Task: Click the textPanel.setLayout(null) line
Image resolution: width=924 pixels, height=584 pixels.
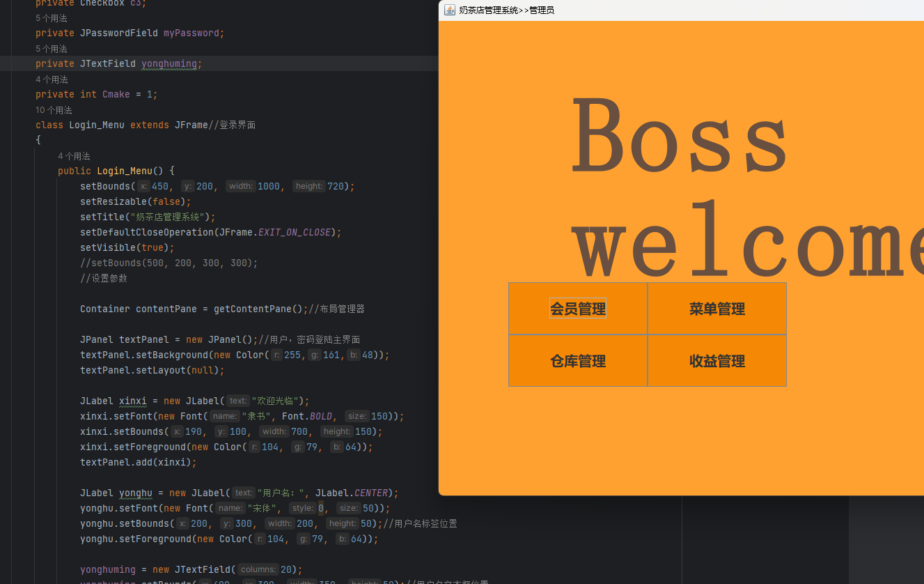Action: point(152,370)
